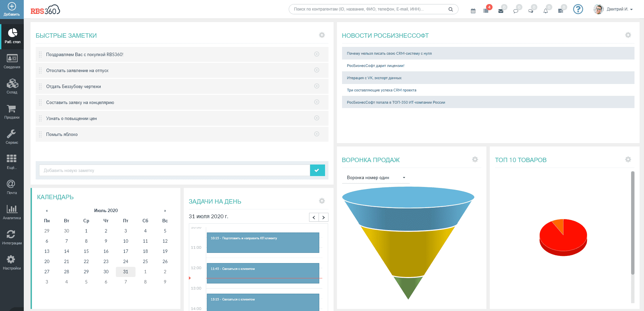Select July 15 in the calendar
This screenshot has width=644, height=311.
[86, 251]
